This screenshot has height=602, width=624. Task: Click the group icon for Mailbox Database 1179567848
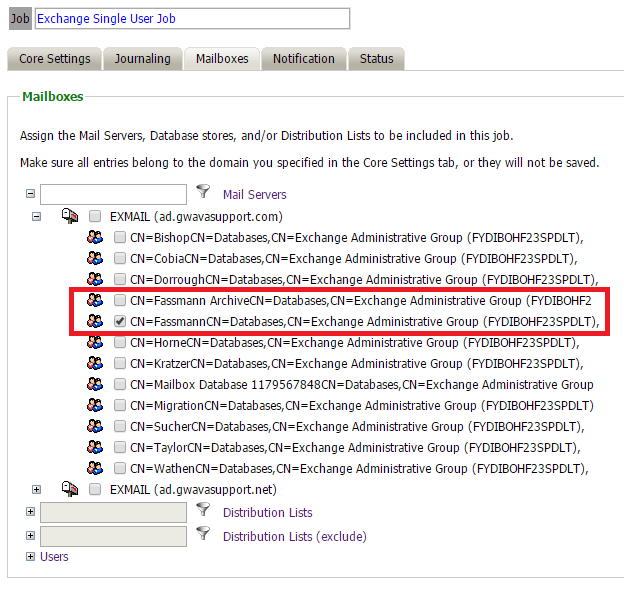(95, 384)
